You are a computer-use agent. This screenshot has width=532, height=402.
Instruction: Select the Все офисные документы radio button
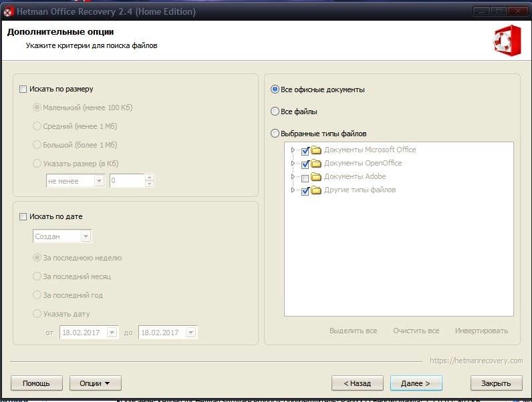click(275, 89)
